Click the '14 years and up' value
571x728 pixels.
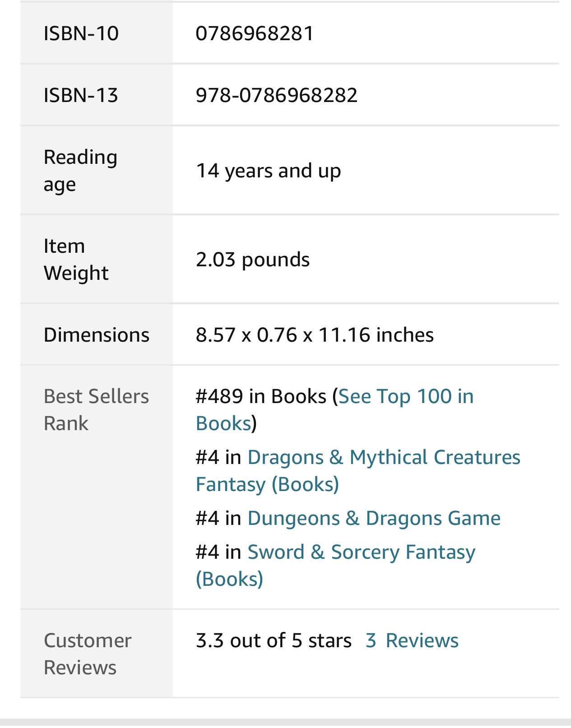click(268, 171)
